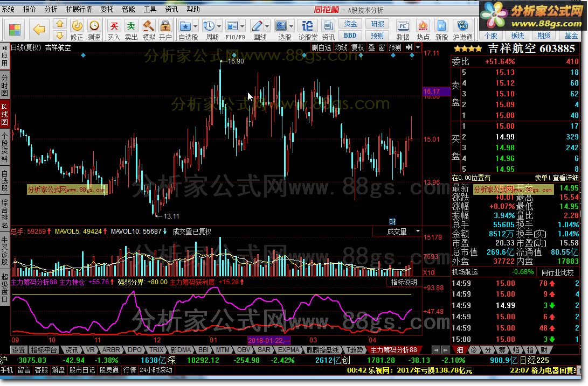This screenshot has width=588, height=386.
Task: Click the up arrow toolbar icon
Action: pyautogui.click(x=59, y=24)
